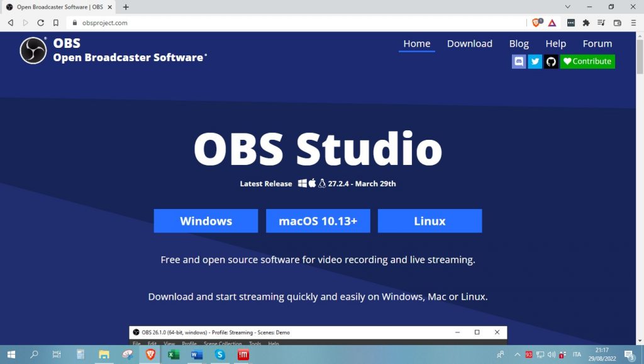
Task: Select the Open Broadcaster Software tab
Action: pos(57,7)
